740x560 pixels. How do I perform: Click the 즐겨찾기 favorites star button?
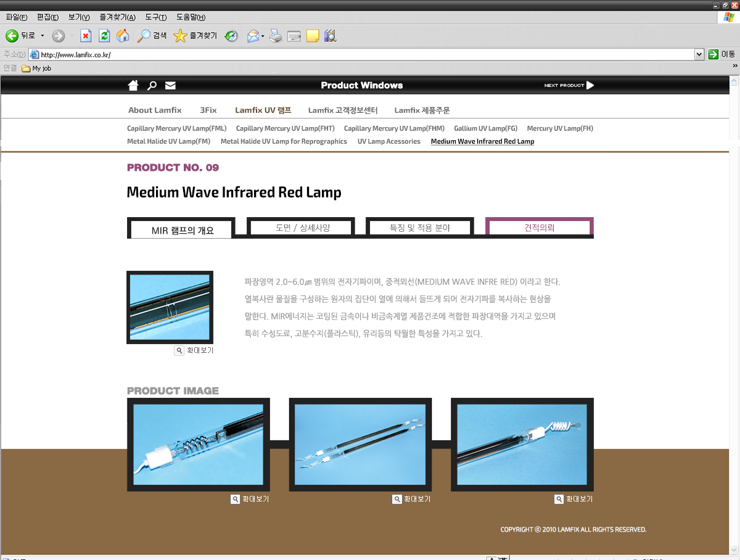(195, 36)
